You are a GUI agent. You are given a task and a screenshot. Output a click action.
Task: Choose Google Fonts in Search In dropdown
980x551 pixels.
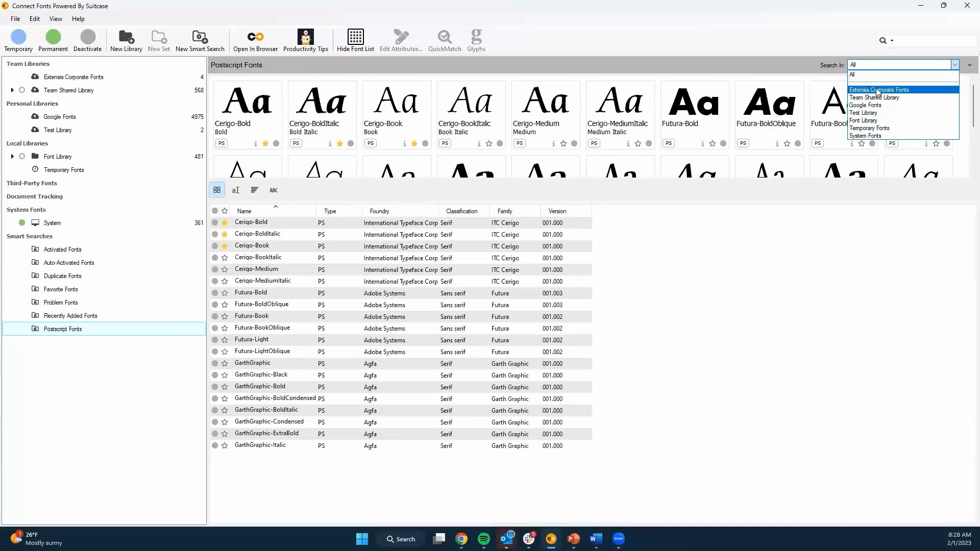point(865,105)
